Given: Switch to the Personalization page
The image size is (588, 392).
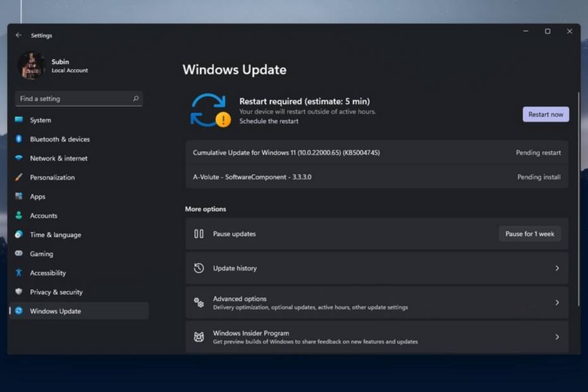Looking at the screenshot, I should click(x=79, y=178).
